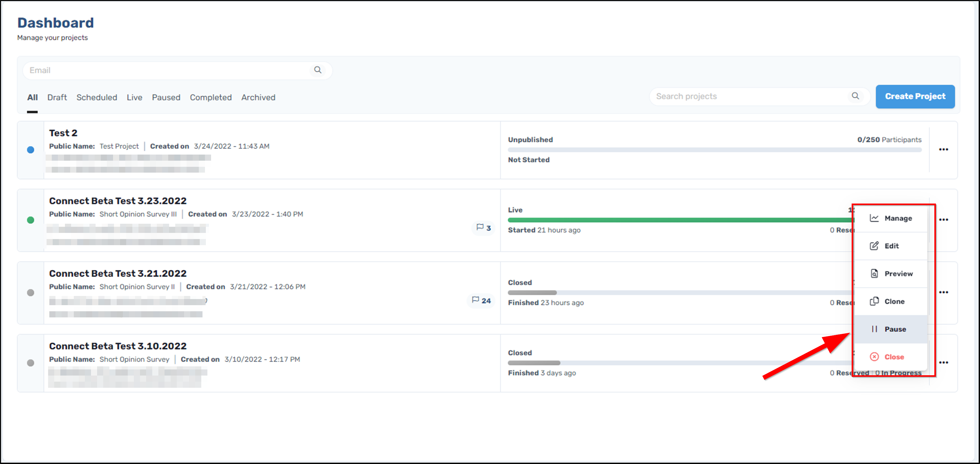Show Scheduled projects tab
Viewport: 980px width, 464px height.
[96, 97]
